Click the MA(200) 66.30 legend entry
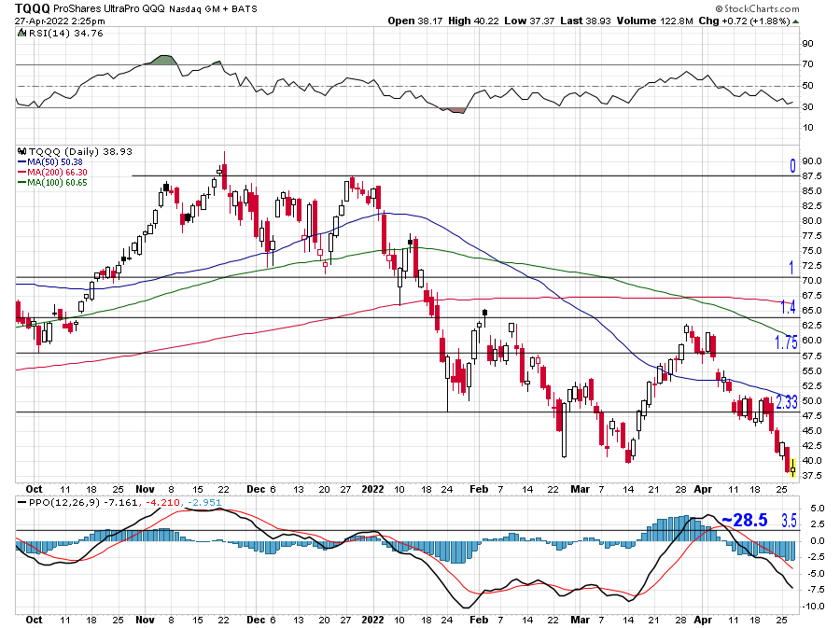The width and height of the screenshot is (840, 628). pos(57,172)
